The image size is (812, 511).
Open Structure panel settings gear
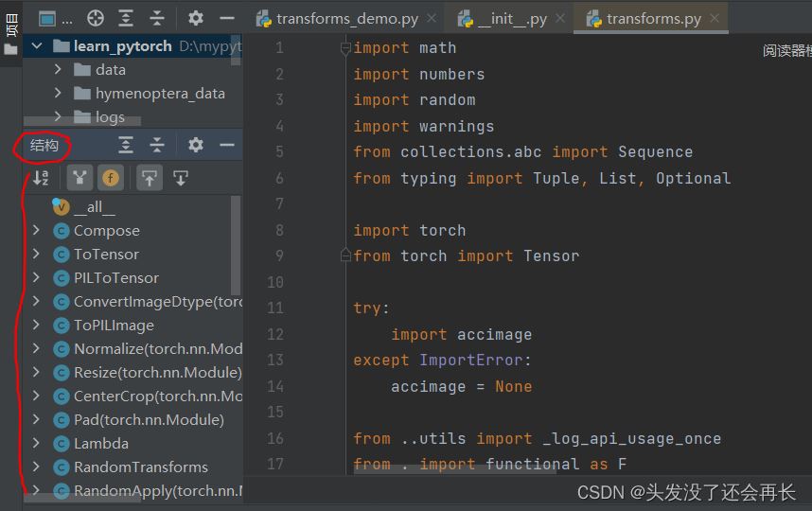[195, 145]
